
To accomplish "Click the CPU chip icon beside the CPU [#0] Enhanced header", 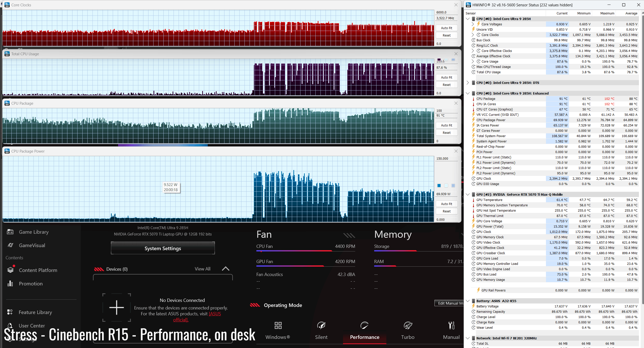I will pyautogui.click(x=473, y=93).
